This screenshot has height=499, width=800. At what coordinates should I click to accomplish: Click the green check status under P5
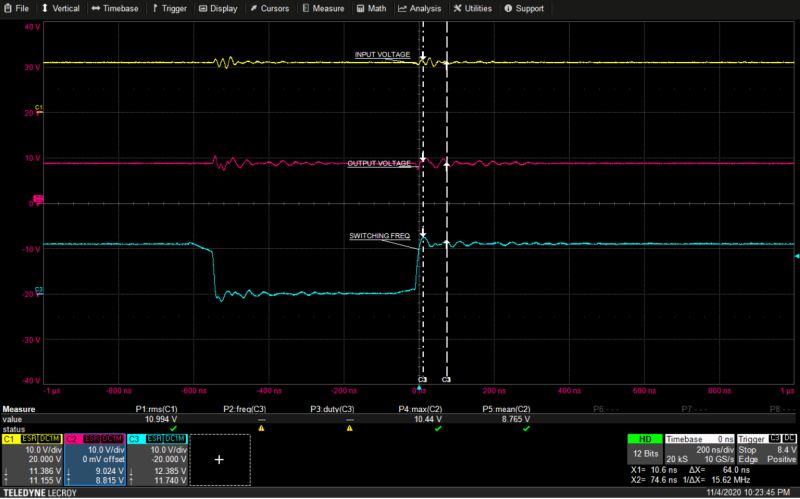pos(526,429)
